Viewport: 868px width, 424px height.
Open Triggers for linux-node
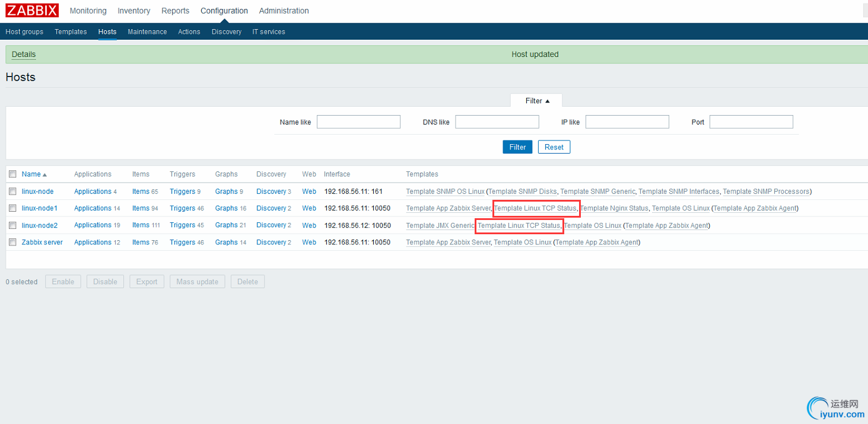(x=182, y=192)
